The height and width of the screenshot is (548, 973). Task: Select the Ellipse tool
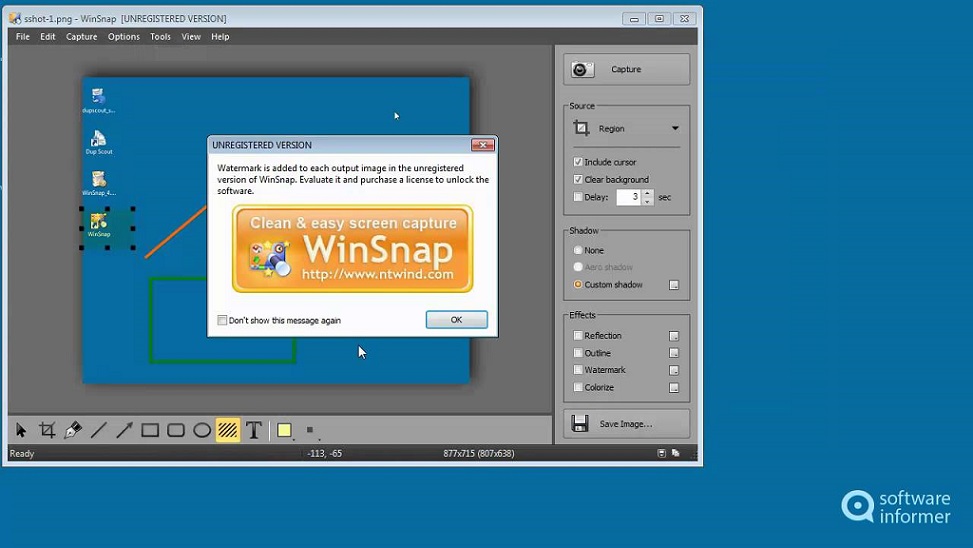pos(202,430)
